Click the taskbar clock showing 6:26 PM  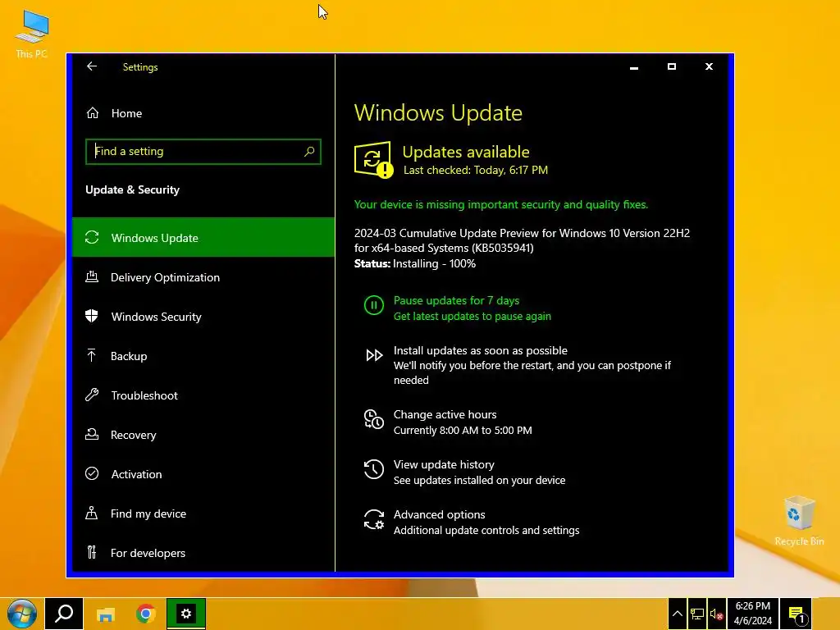click(x=753, y=614)
